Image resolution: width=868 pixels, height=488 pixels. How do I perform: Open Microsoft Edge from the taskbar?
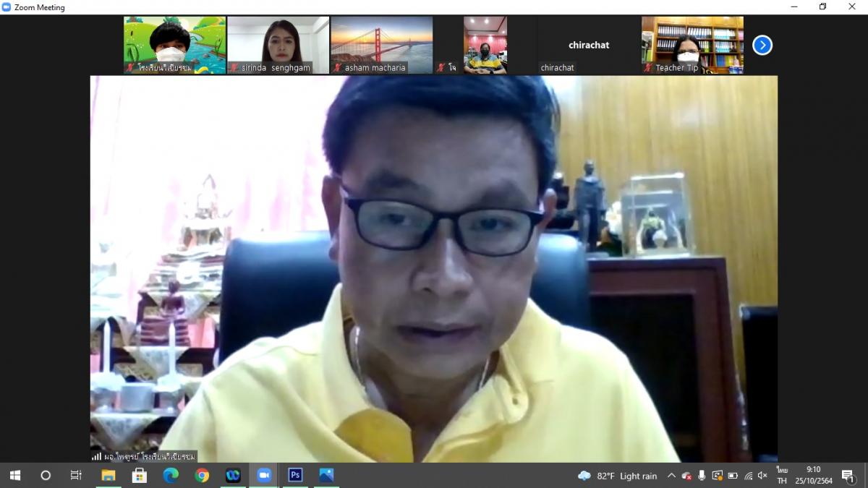[x=171, y=475]
